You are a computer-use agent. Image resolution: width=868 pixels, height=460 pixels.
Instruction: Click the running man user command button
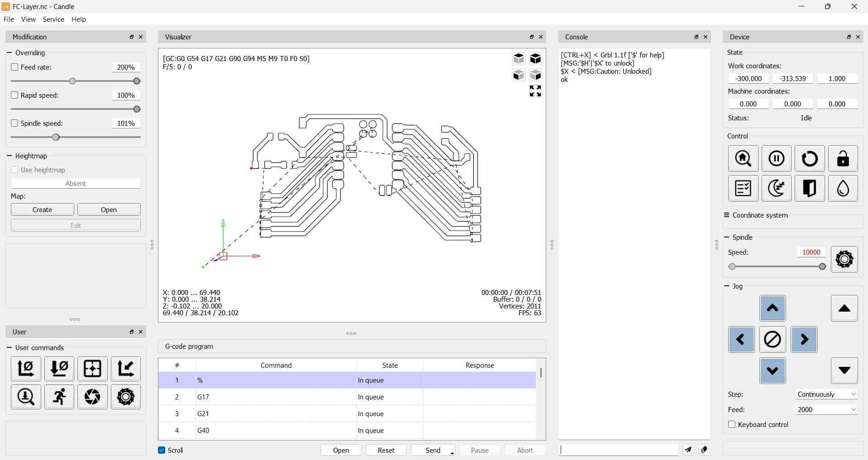pos(59,397)
